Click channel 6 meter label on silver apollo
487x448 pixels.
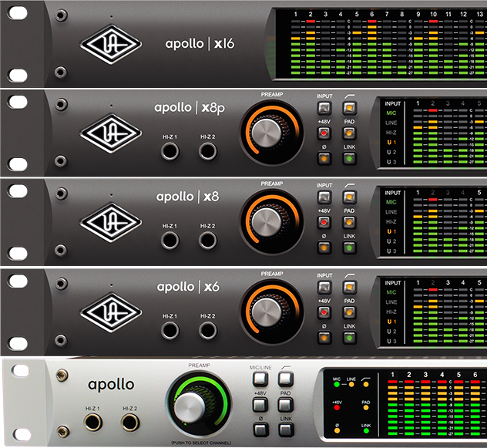point(475,375)
